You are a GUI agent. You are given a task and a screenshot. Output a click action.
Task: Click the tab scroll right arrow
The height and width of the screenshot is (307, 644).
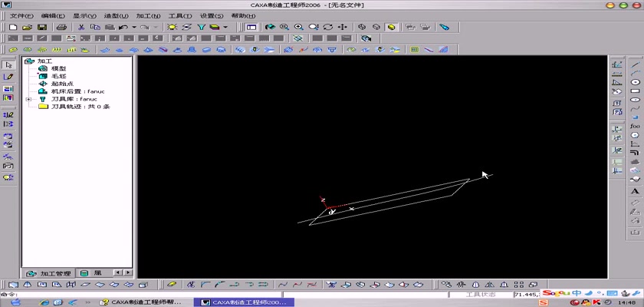point(128,272)
